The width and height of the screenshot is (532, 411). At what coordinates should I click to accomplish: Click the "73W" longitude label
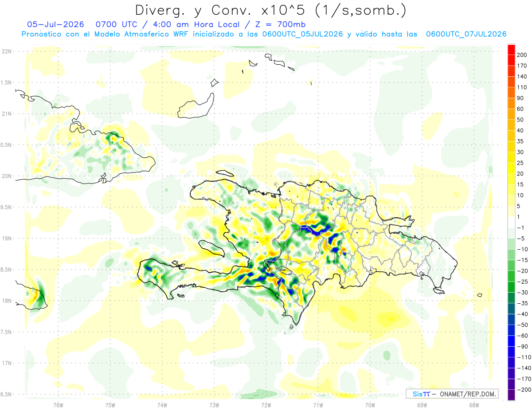click(214, 404)
